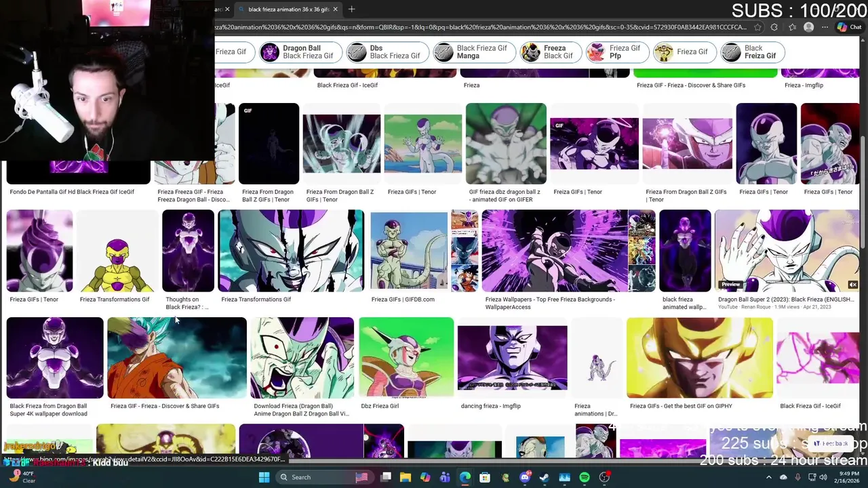Open yellow Golden Frieza Transformations thumbnail

(x=117, y=251)
